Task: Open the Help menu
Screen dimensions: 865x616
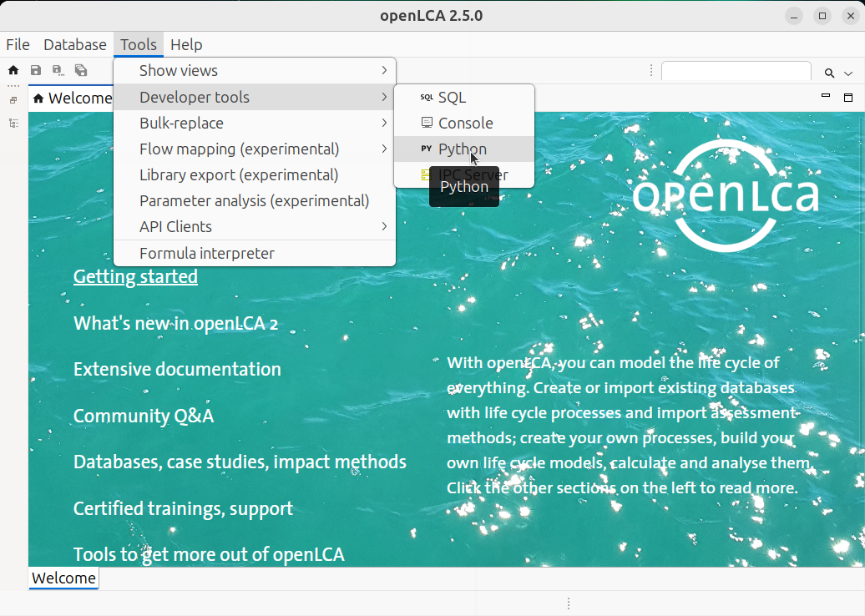Action: 186,45
